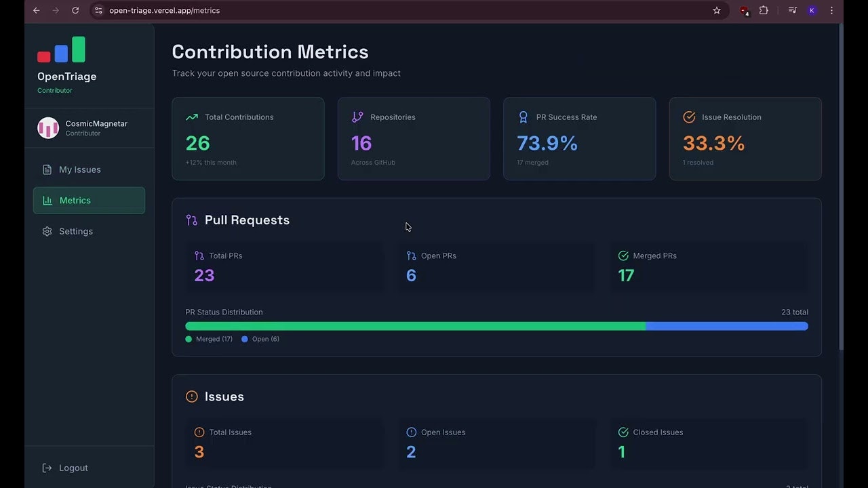Click the browser forward arrow
This screenshot has width=868, height=488.
(56, 10)
